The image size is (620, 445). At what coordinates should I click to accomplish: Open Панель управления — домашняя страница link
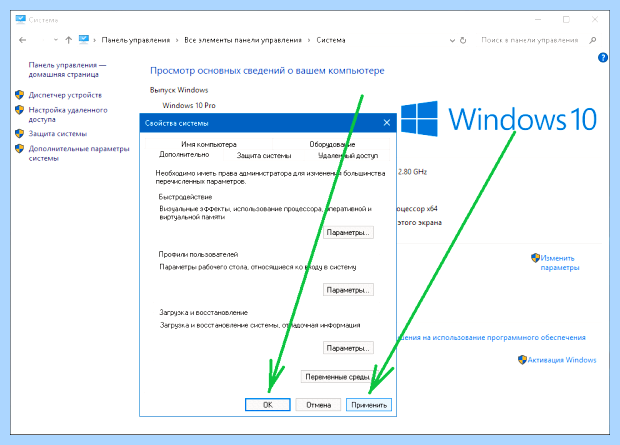pyautogui.click(x=67, y=70)
